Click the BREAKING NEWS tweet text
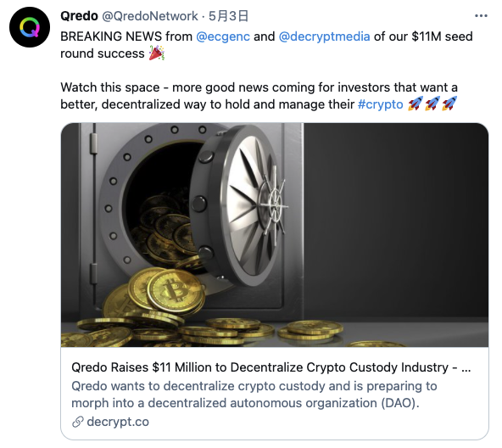 pos(266,45)
